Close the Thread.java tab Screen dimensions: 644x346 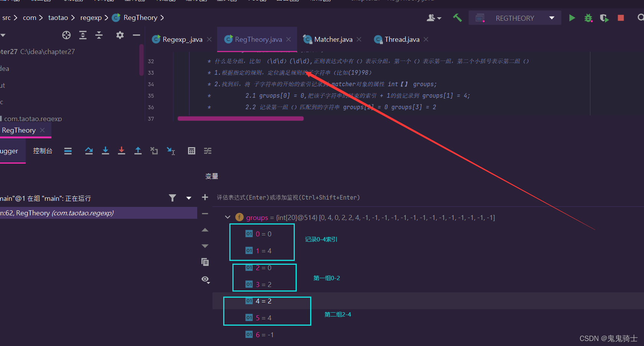click(x=426, y=39)
